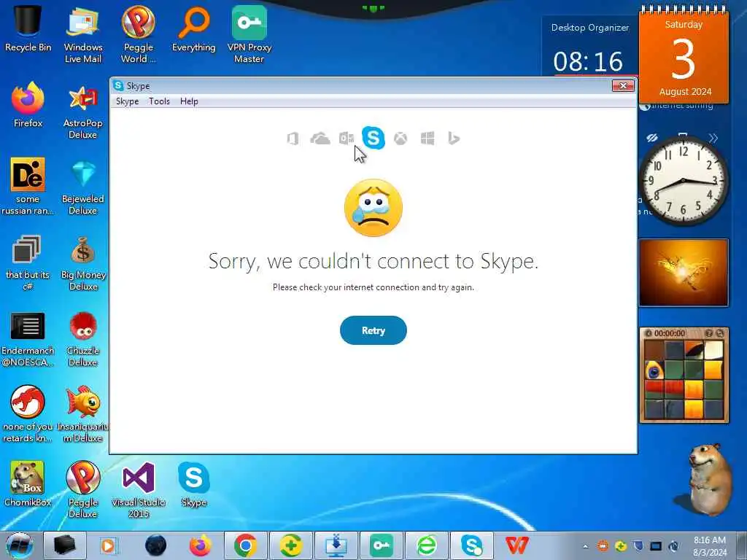
Task: Switch to Skype in the taskbar
Action: 472,545
